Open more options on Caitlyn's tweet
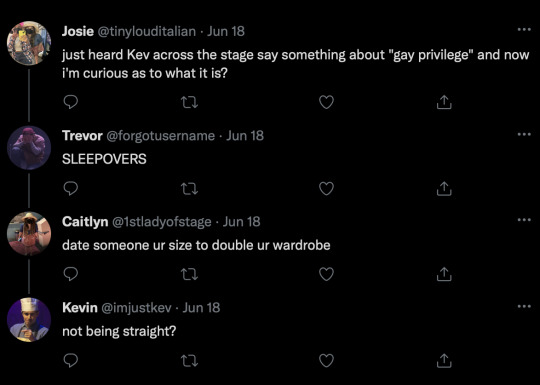Viewport: 540px width, 385px height. click(524, 220)
